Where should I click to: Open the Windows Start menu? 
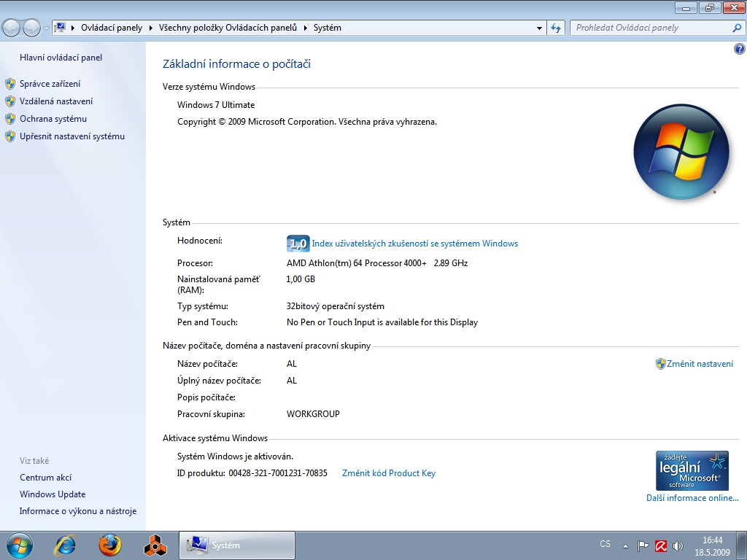pos(20,545)
